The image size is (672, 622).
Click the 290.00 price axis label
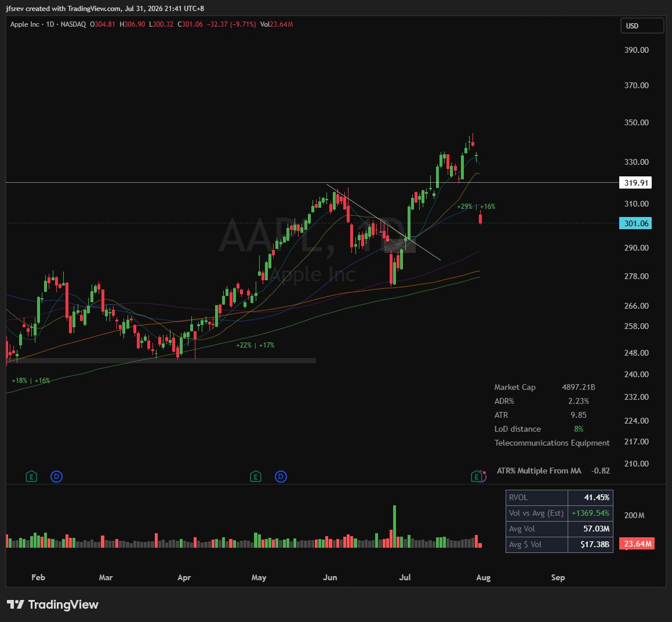pyautogui.click(x=637, y=248)
